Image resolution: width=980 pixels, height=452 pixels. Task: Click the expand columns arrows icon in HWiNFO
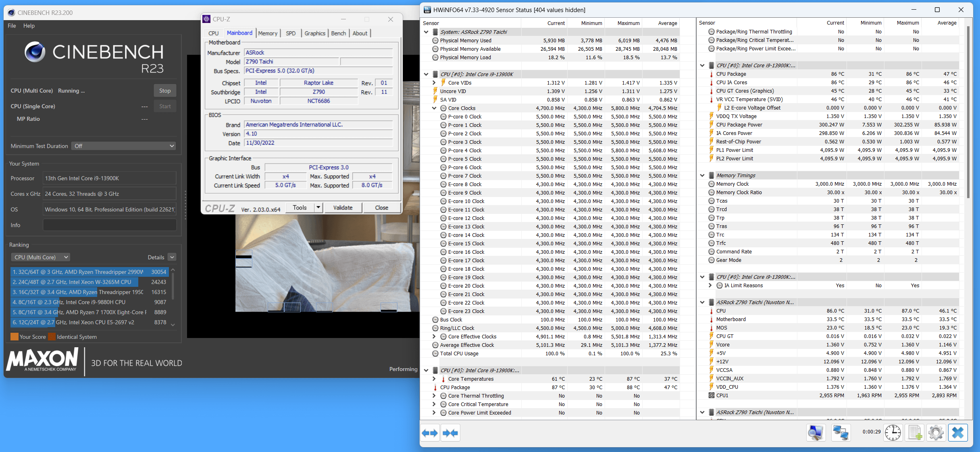430,433
